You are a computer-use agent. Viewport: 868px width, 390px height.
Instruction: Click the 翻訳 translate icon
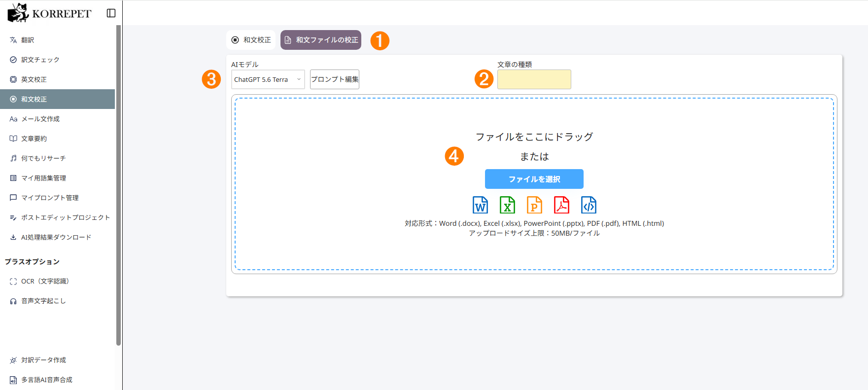[x=13, y=40]
